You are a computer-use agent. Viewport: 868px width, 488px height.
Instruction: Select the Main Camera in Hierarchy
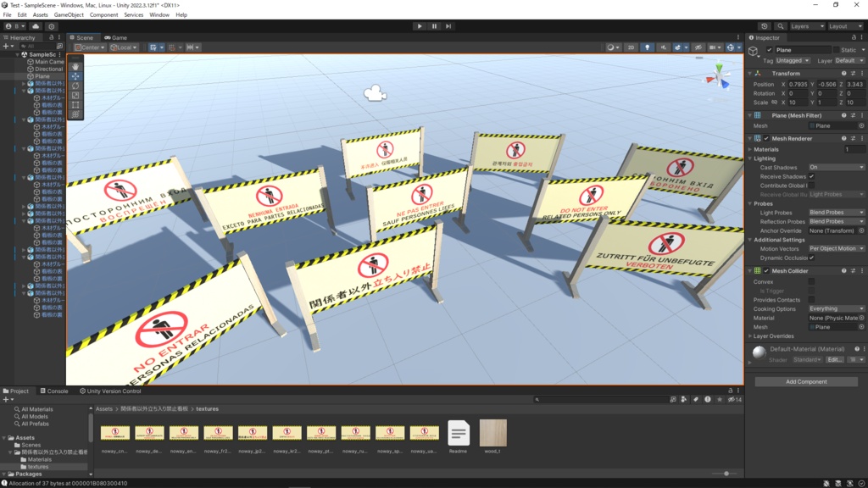coord(49,62)
